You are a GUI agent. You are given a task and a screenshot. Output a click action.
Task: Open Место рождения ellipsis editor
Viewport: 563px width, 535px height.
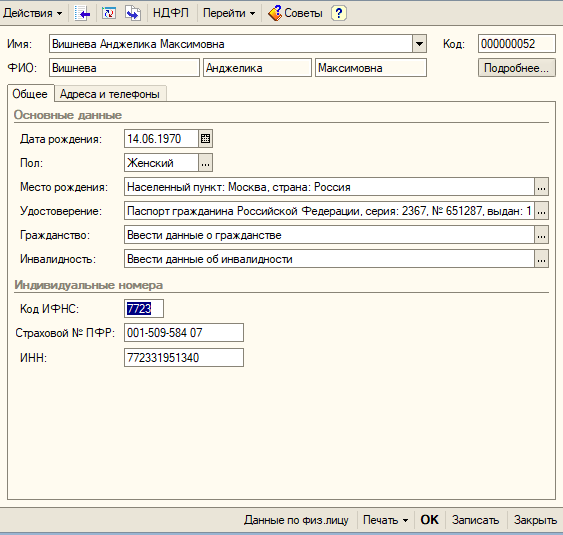pyautogui.click(x=541, y=187)
